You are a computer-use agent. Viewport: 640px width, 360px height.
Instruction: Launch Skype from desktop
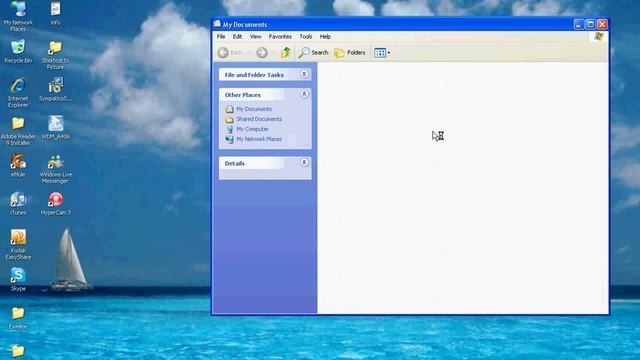(x=18, y=279)
